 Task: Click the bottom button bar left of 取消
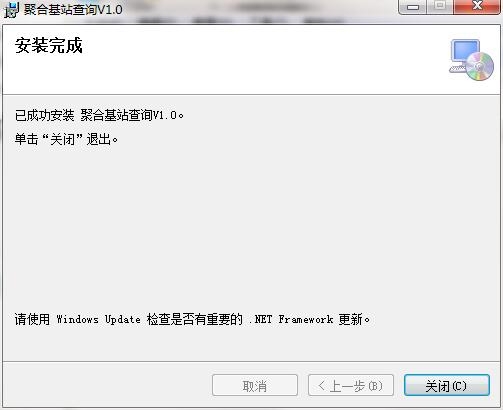point(107,385)
